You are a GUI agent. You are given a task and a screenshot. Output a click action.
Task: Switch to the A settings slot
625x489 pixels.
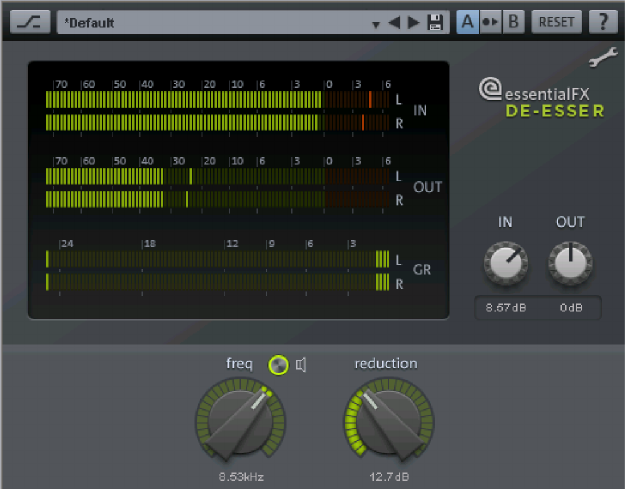tap(468, 22)
